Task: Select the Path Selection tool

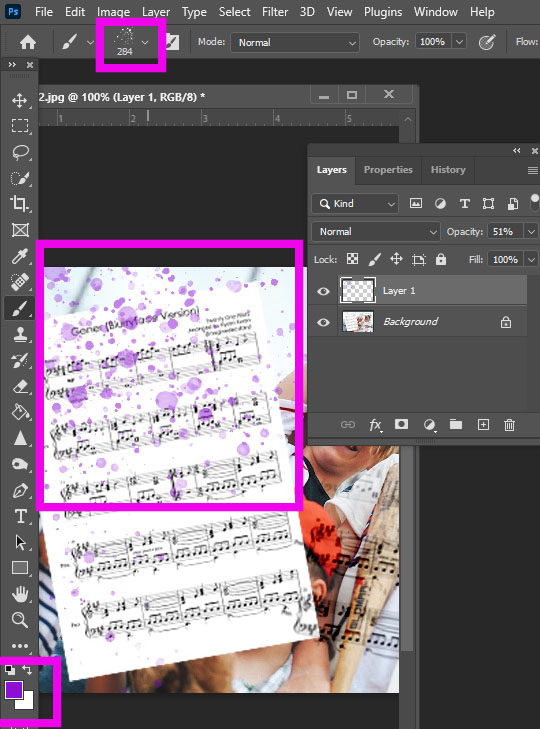Action: click(x=20, y=543)
